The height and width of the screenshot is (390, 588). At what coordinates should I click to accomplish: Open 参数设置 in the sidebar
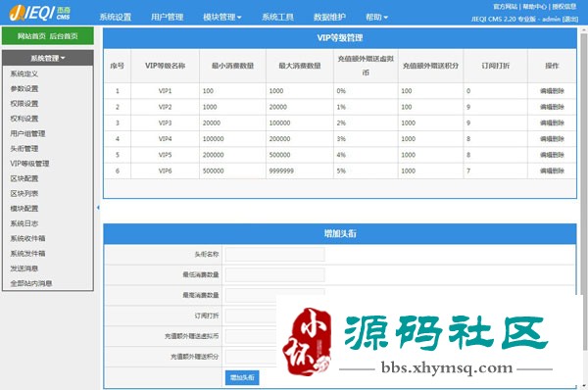pos(24,89)
